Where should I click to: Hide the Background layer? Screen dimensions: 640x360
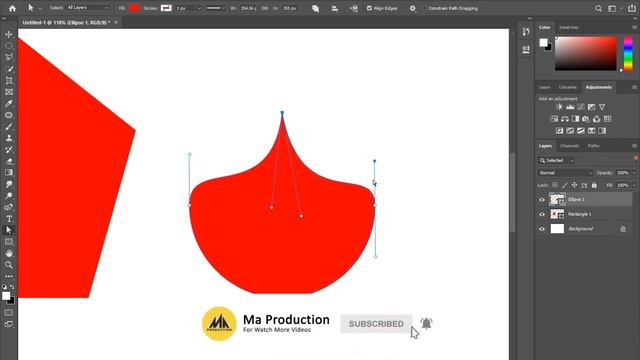coord(542,229)
